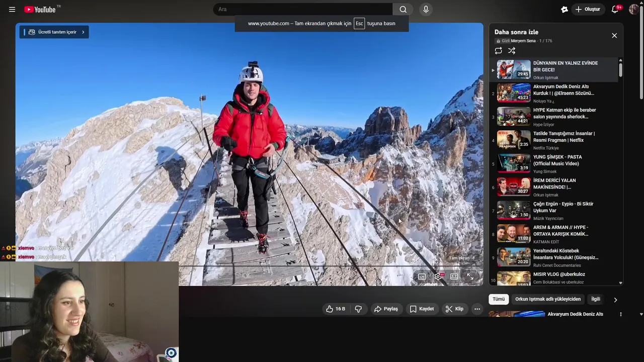Open Meryem Sena playlist owner link
Image resolution: width=644 pixels, height=362 pixels.
pyautogui.click(x=523, y=41)
